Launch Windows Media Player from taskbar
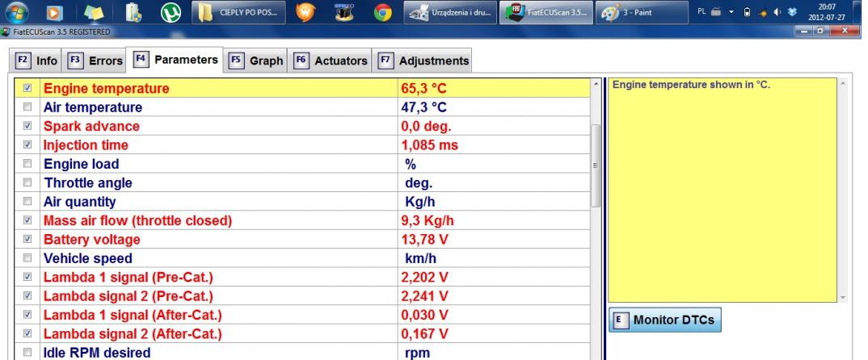This screenshot has width=868, height=360. pos(53,12)
